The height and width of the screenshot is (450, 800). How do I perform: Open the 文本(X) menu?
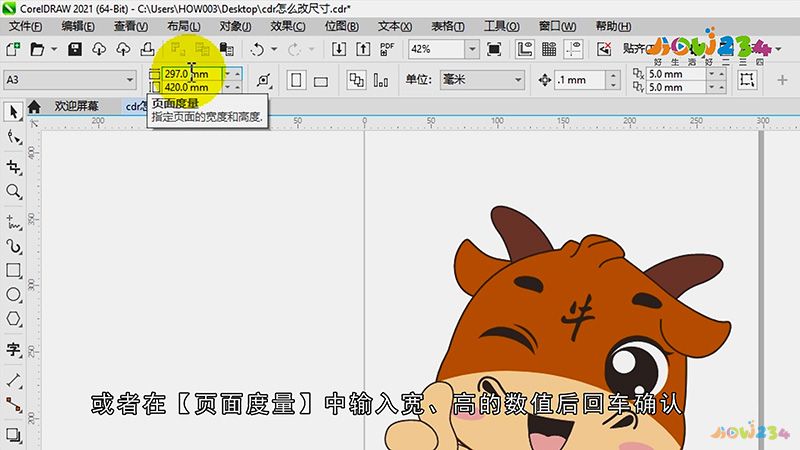[x=395, y=27]
